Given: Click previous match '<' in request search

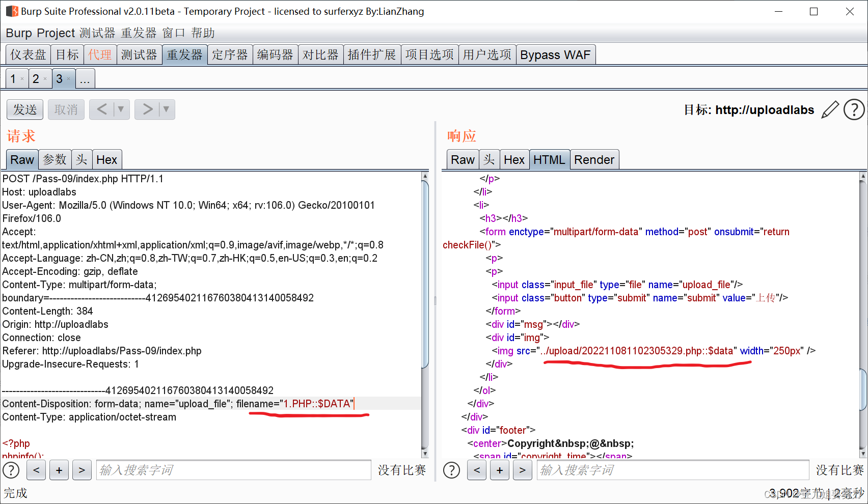Looking at the screenshot, I should [x=36, y=470].
